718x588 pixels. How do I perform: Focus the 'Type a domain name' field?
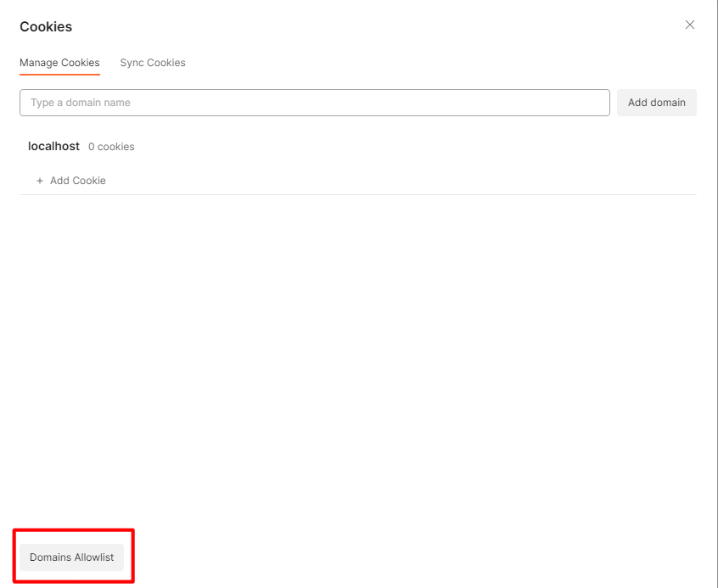(x=314, y=103)
